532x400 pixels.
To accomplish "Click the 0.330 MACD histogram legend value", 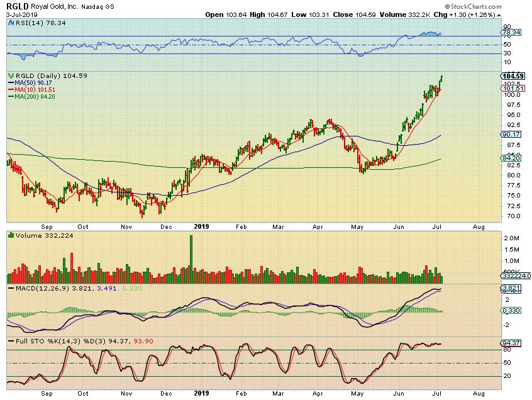I will pos(131,289).
